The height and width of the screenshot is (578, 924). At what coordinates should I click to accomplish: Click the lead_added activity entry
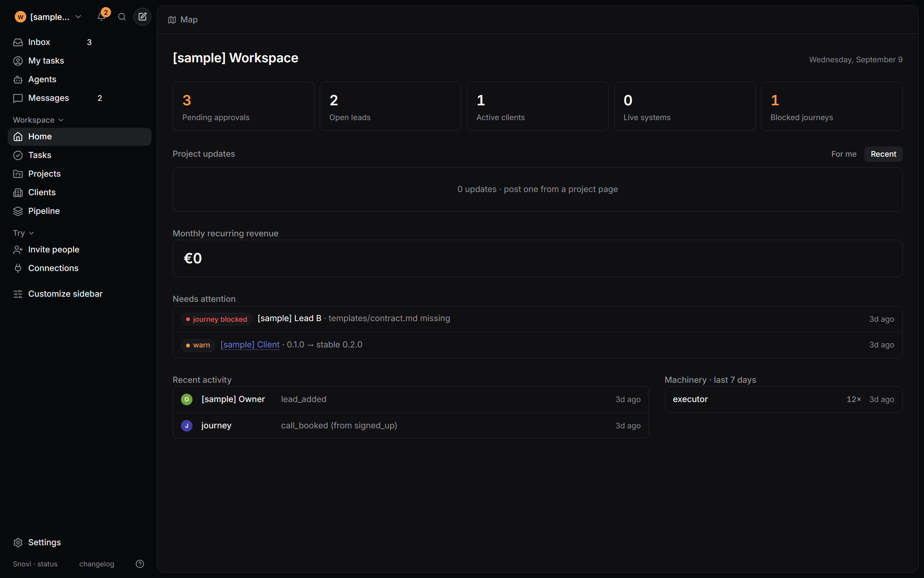304,399
